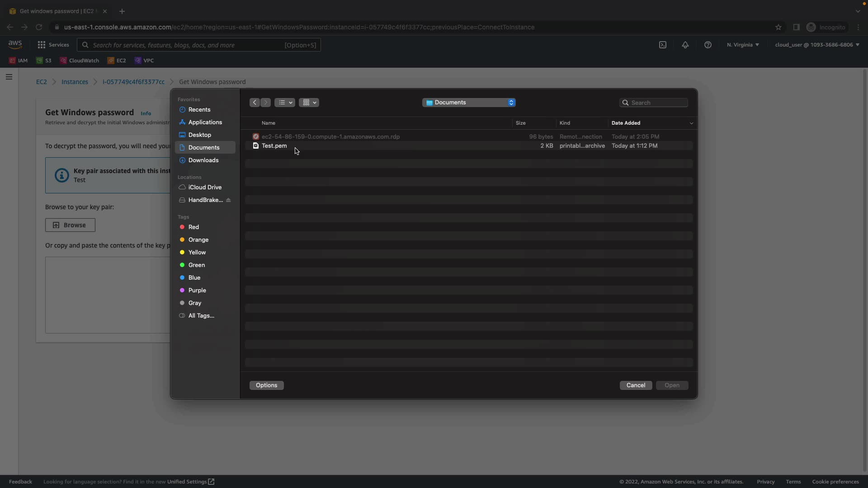Open the N. Virginia region dropdown
The width and height of the screenshot is (868, 488).
click(743, 45)
